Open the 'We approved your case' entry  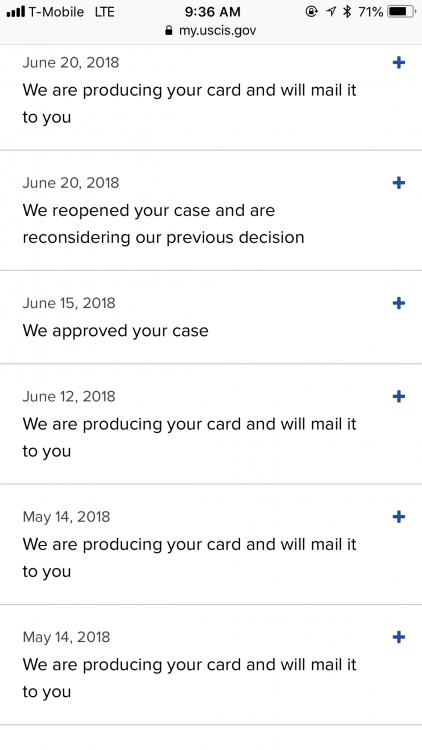(211, 317)
